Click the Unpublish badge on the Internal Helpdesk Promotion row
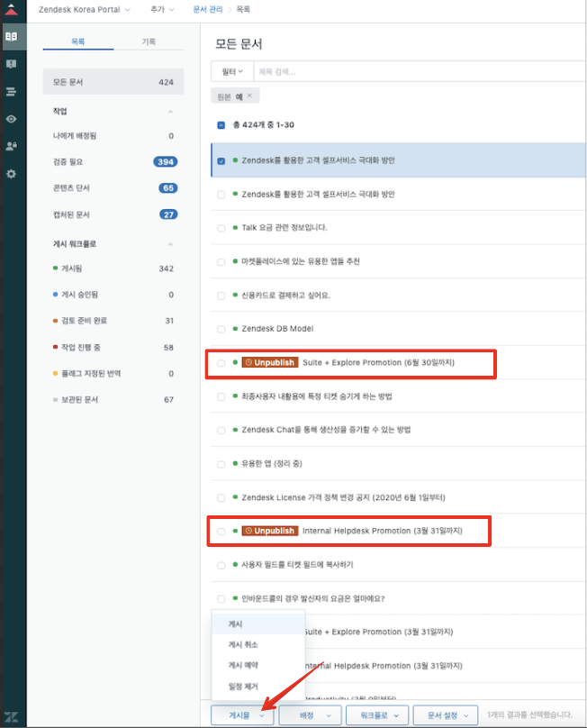 tap(270, 531)
